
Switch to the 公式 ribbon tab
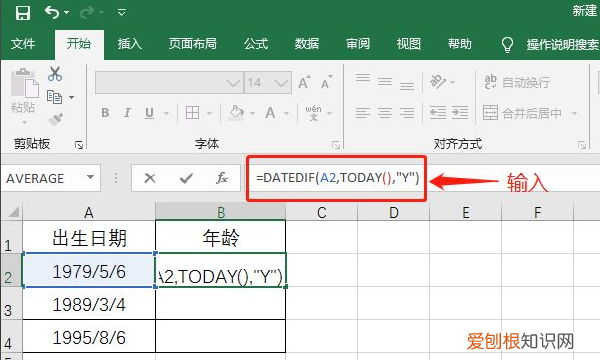pos(256,44)
